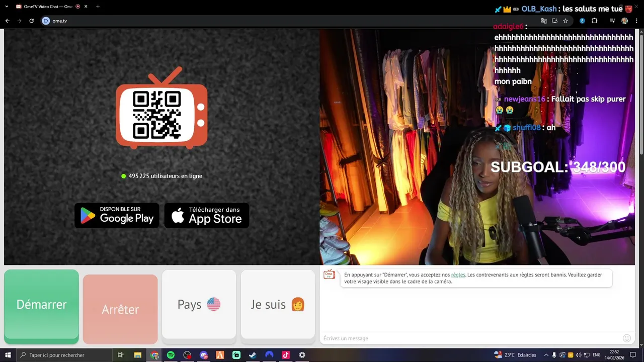Click the site info icon in the address bar

(46, 21)
